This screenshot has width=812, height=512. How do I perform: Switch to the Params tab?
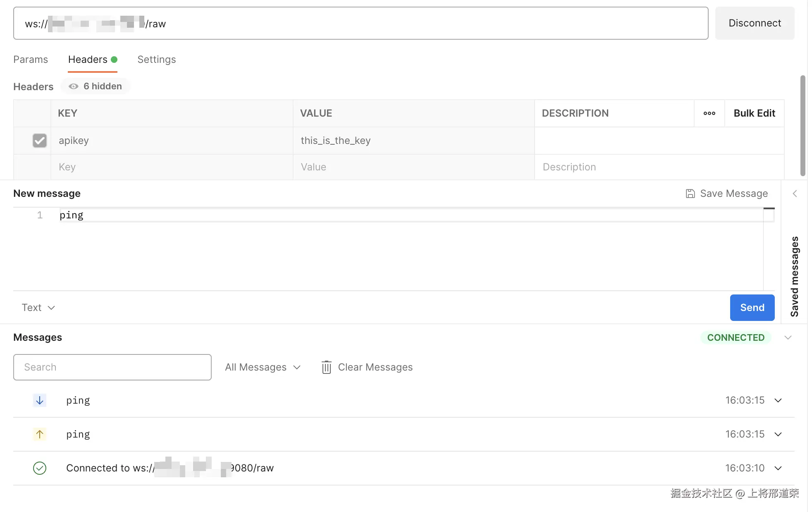tap(31, 60)
